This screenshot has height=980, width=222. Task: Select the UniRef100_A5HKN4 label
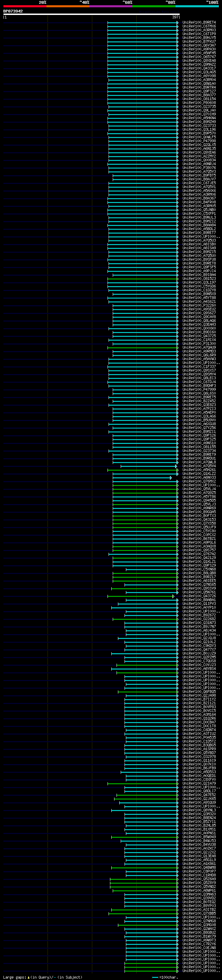point(199,118)
